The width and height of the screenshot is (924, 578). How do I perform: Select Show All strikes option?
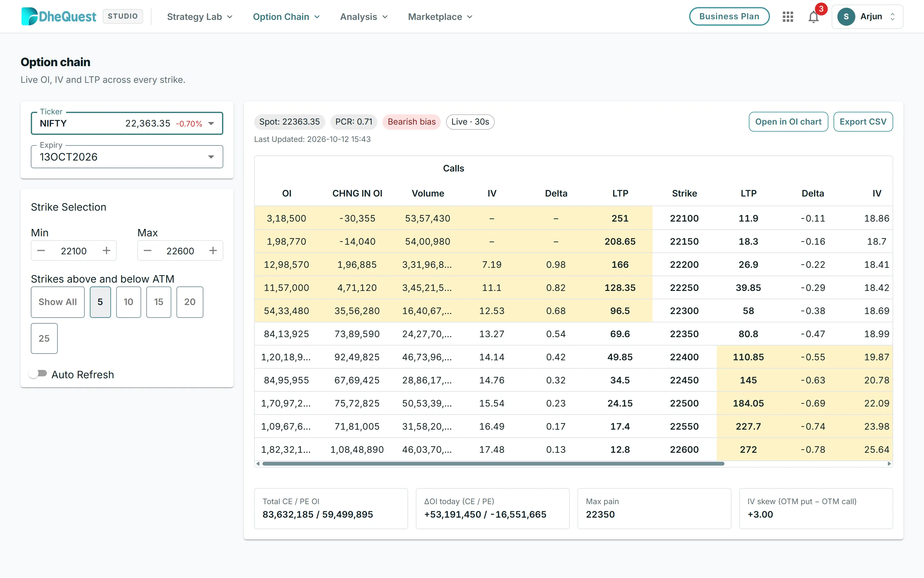(x=58, y=302)
